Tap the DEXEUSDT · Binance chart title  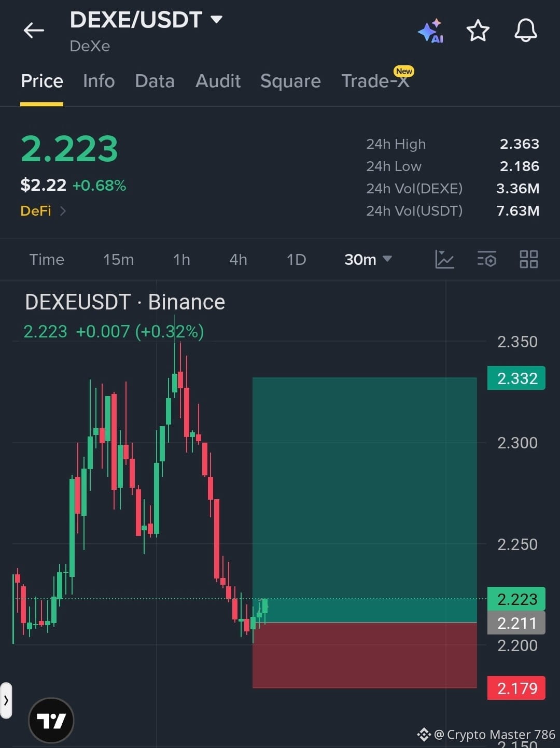(125, 302)
